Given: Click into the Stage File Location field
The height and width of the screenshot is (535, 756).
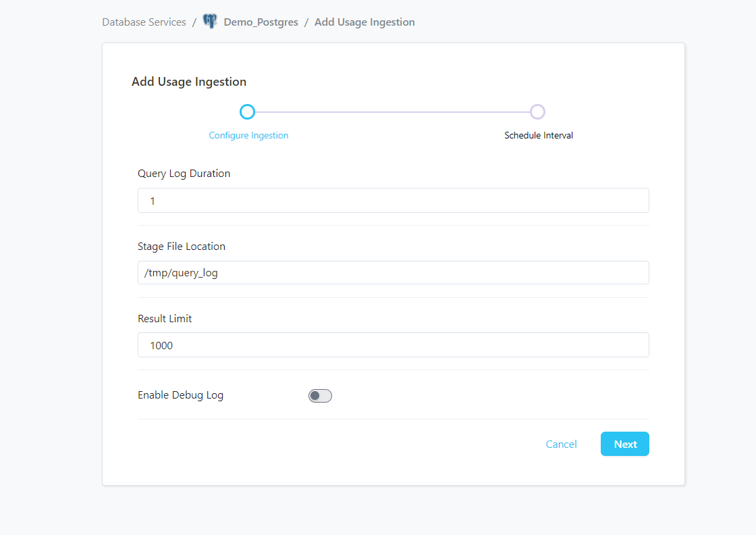Looking at the screenshot, I should (393, 273).
